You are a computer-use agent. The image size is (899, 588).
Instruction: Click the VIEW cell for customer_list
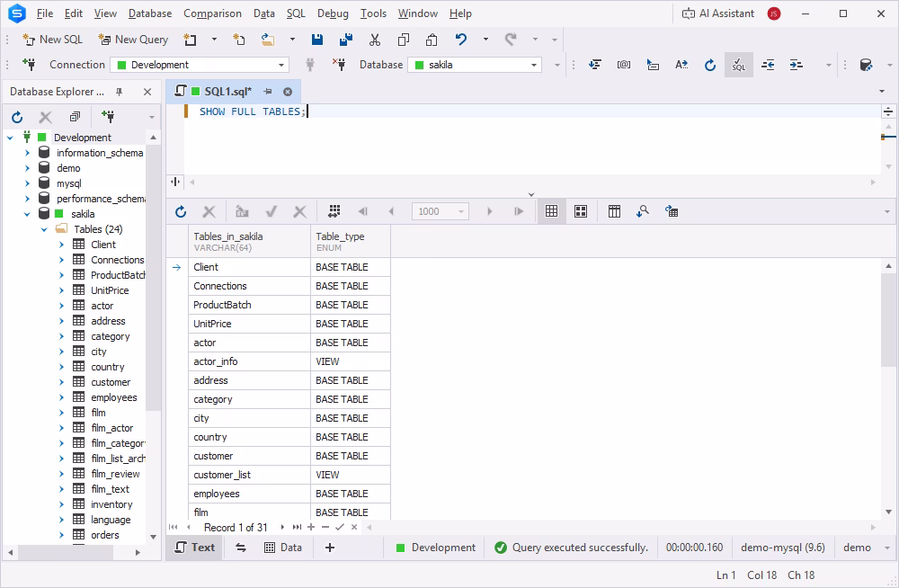point(351,475)
